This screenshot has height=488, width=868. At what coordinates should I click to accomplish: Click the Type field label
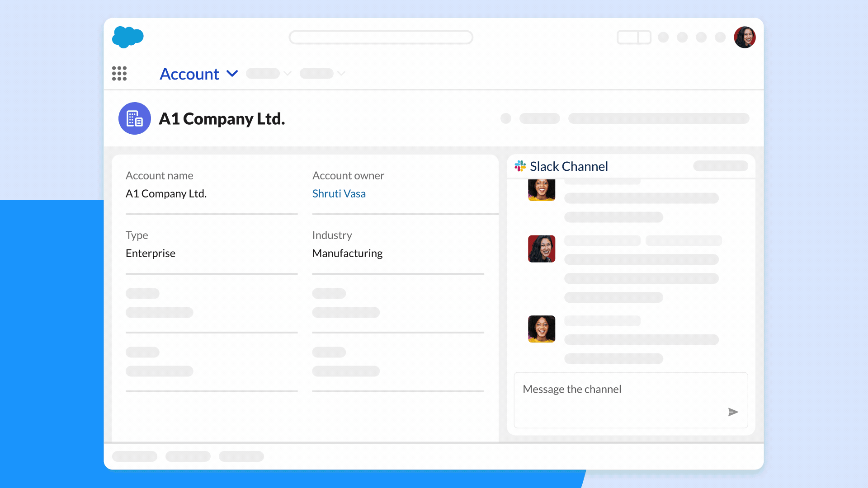point(137,235)
